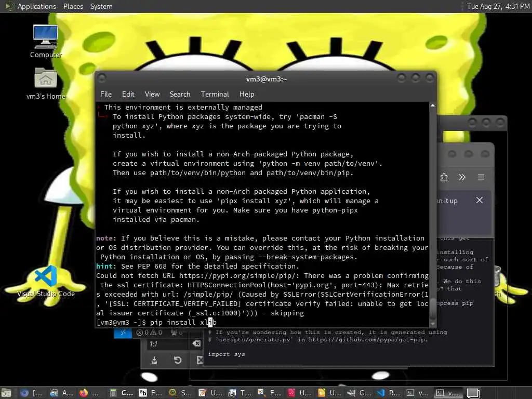This screenshot has width=532, height=399.
Task: Open the Computer desktop icon
Action: point(46,41)
